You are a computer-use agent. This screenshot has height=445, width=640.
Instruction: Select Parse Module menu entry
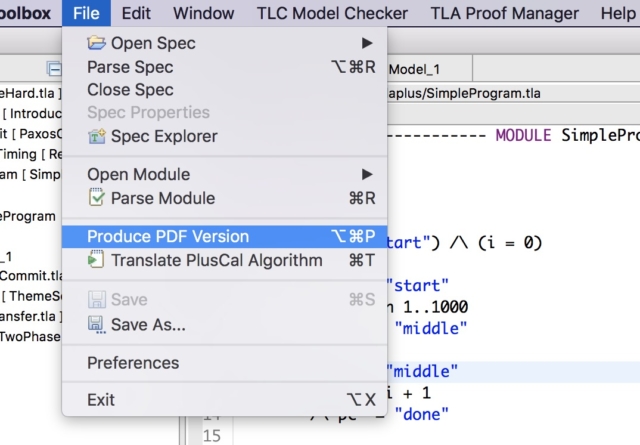[224, 198]
